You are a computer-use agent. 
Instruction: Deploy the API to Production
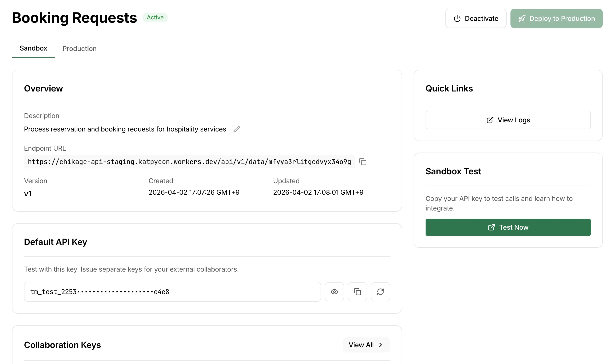point(556,18)
